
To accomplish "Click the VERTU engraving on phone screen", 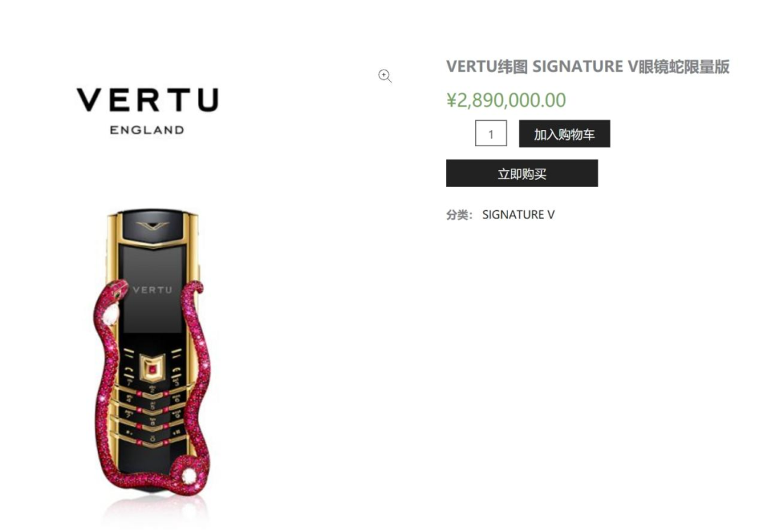I will [x=153, y=290].
